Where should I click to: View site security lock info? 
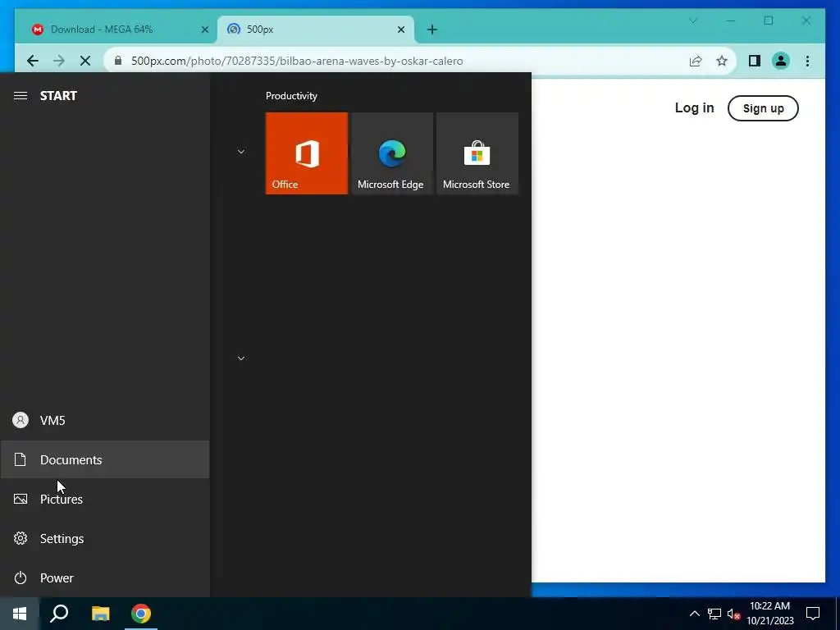[118, 61]
